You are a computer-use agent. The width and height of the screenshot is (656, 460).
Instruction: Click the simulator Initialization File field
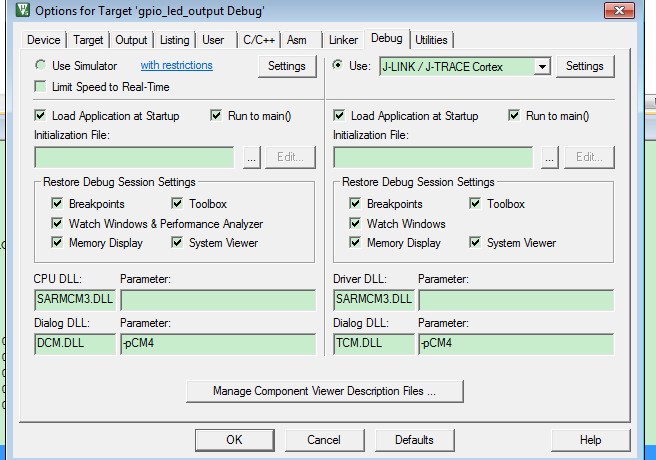coord(134,157)
